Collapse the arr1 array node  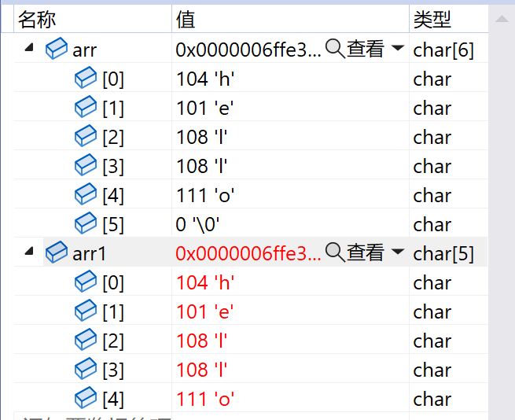(x=29, y=252)
